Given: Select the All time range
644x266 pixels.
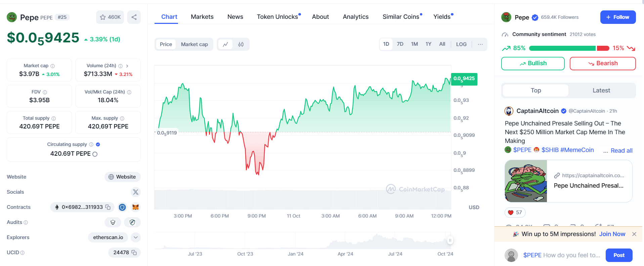Looking at the screenshot, I should point(442,44).
